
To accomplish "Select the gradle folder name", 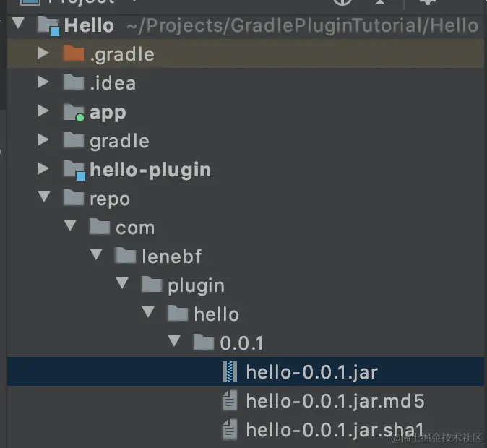I will coord(119,142).
